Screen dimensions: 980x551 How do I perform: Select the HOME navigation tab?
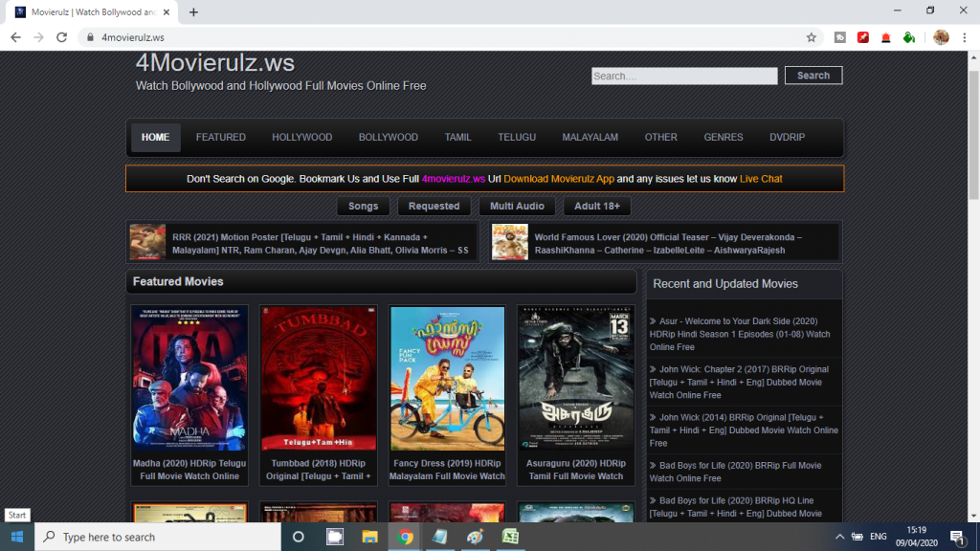click(156, 138)
